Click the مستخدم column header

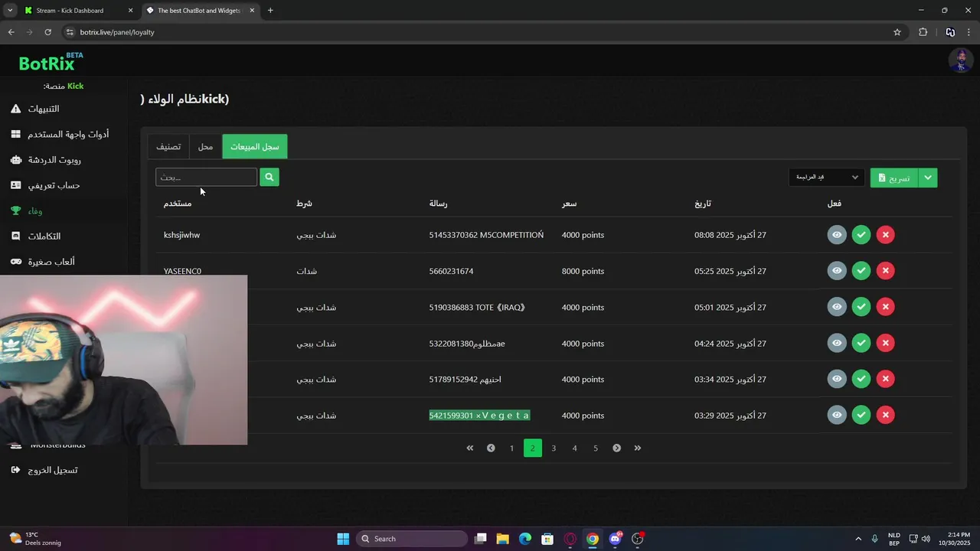tap(178, 204)
